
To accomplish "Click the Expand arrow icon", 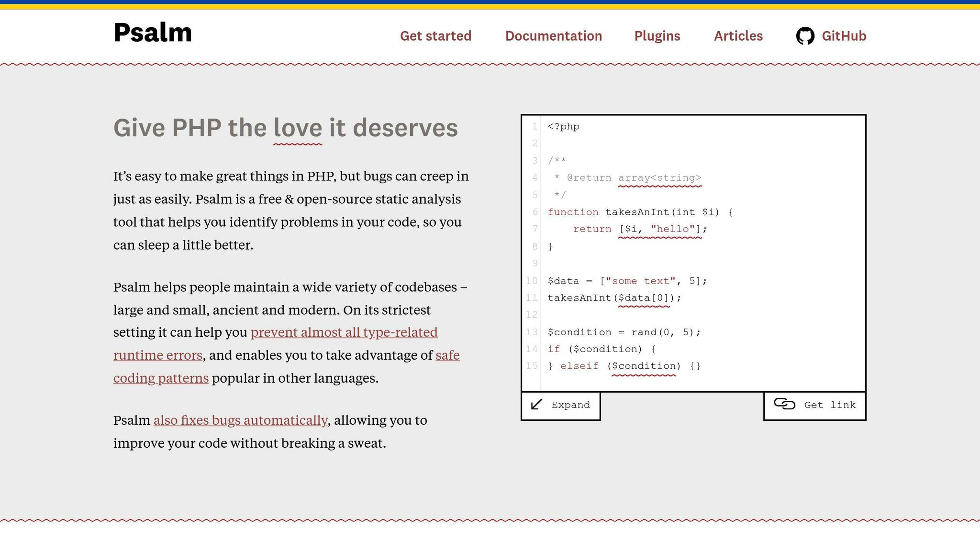I will (536, 405).
